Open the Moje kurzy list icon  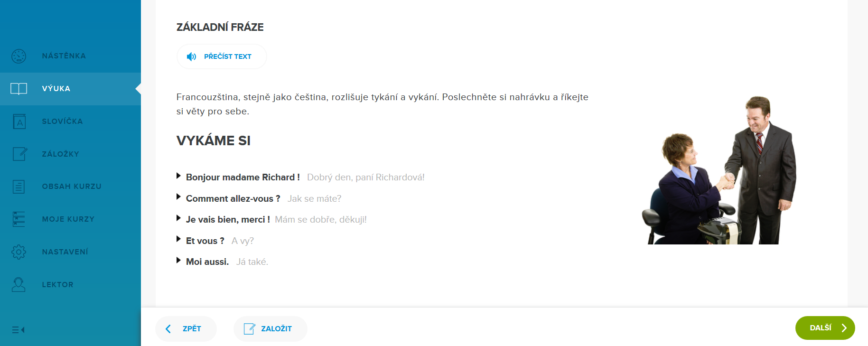coord(19,219)
